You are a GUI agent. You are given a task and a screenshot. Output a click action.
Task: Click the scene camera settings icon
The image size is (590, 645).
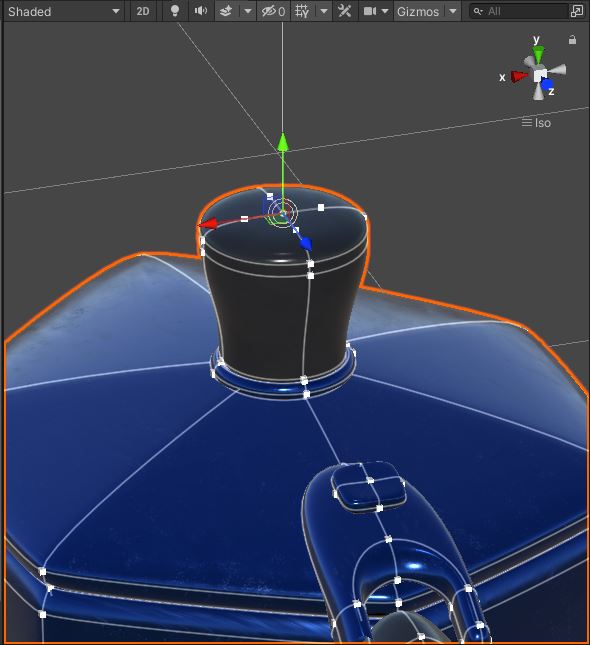(x=370, y=11)
